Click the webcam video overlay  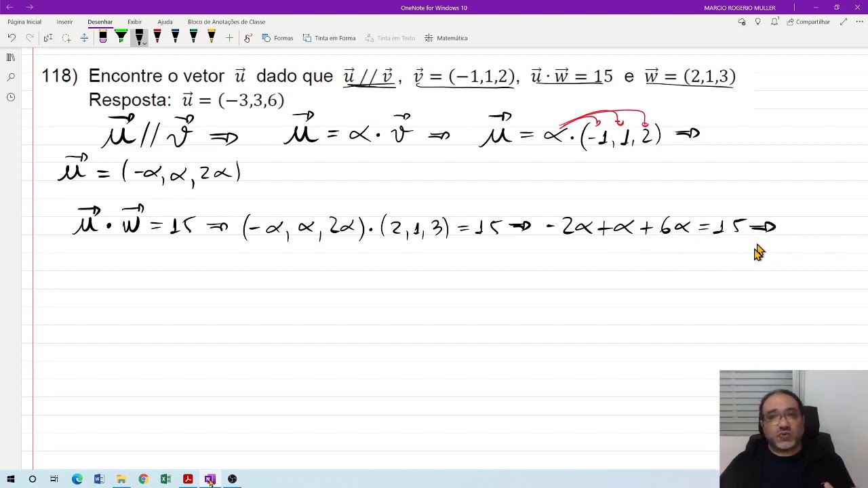point(793,428)
